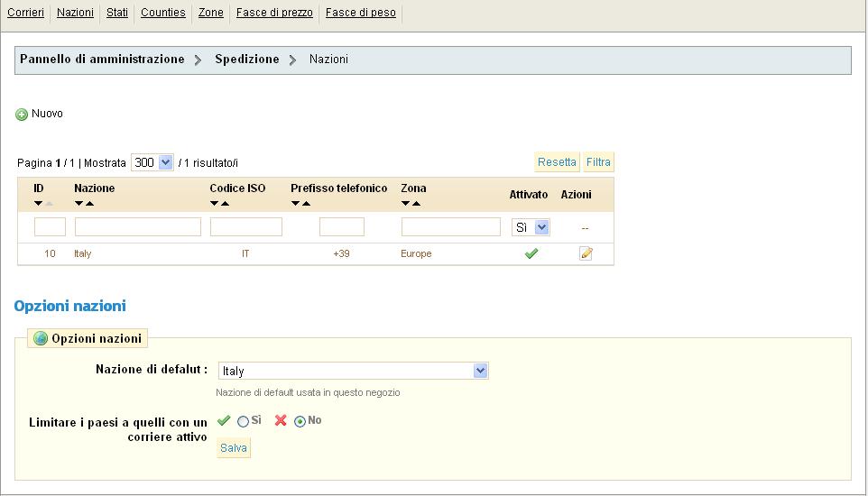Sort Codice ISO column descending arrow
Image resolution: width=868 pixels, height=496 pixels.
click(x=214, y=203)
